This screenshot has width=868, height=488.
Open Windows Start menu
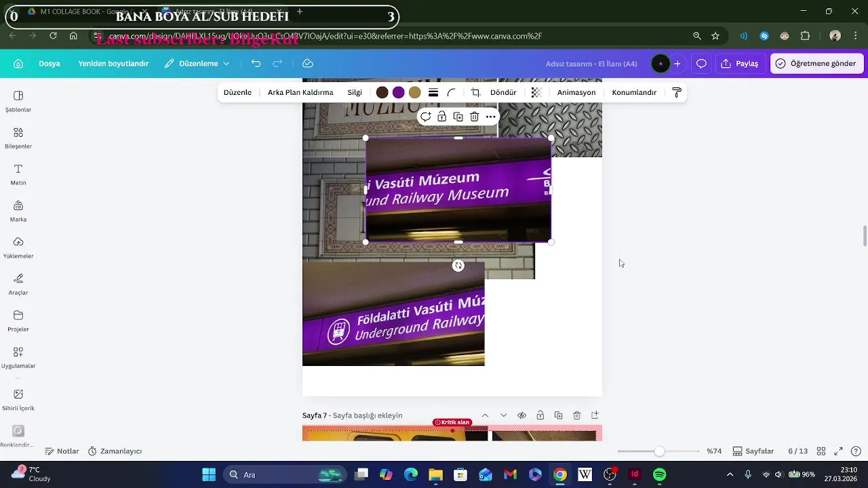pyautogui.click(x=209, y=474)
